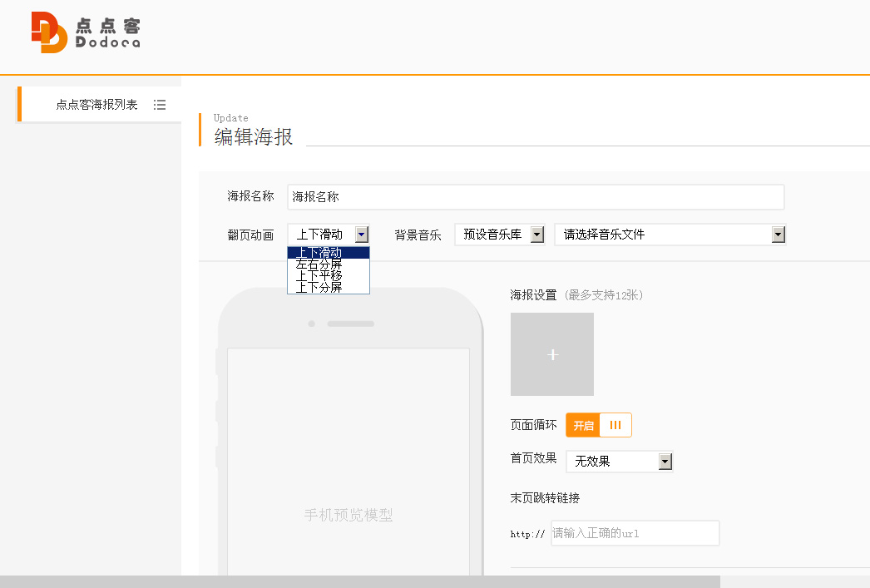Viewport: 870px width, 588px height.
Task: Choose 上下平移 from animation list
Action: coord(328,275)
